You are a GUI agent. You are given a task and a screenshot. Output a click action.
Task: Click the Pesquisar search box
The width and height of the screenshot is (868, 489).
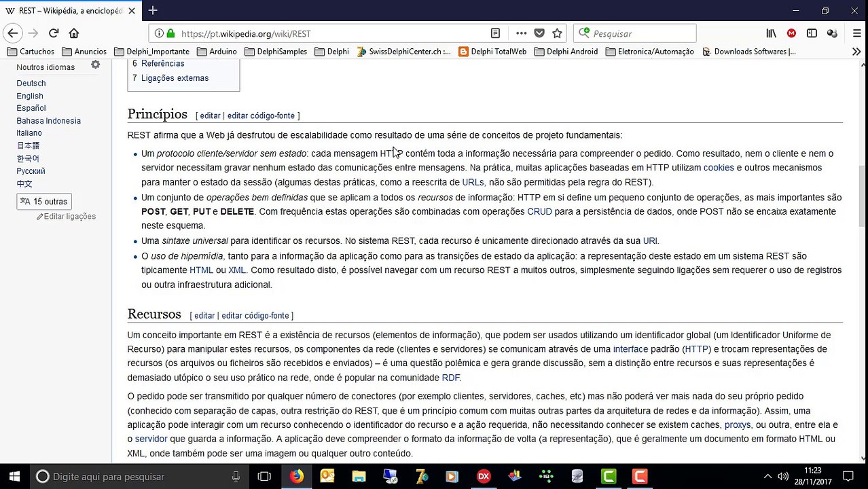coord(634,33)
